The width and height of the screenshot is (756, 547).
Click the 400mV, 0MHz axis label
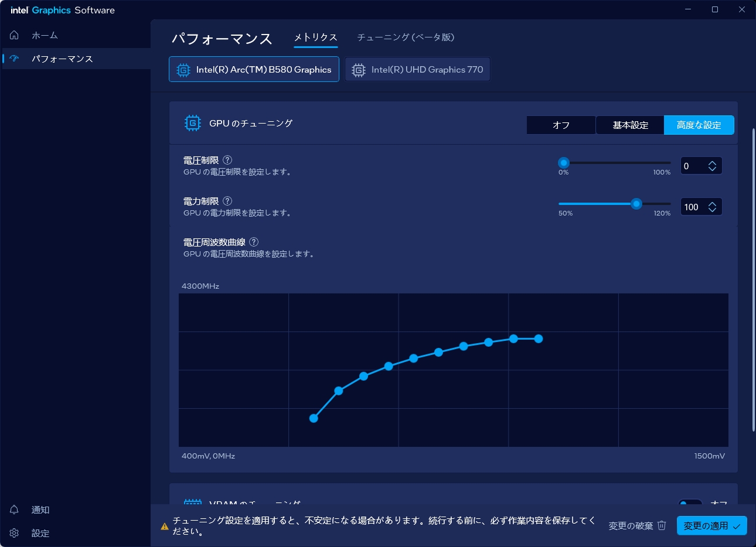[208, 456]
